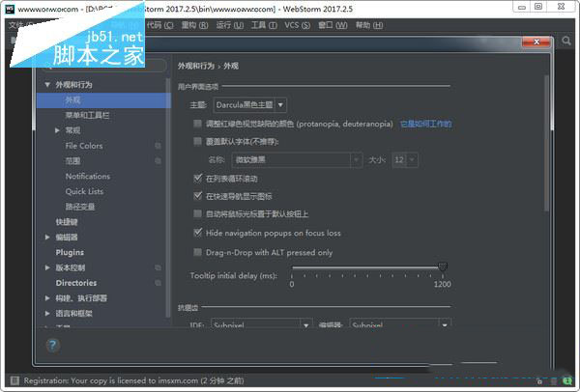Viewport: 580px width, 392px height.
Task: Open the 重构 (R) menu
Action: coord(194,25)
